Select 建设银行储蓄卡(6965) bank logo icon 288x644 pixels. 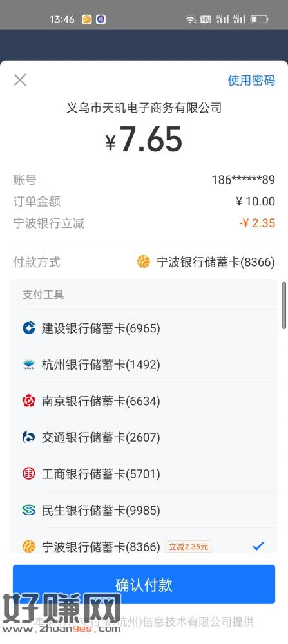(29, 328)
